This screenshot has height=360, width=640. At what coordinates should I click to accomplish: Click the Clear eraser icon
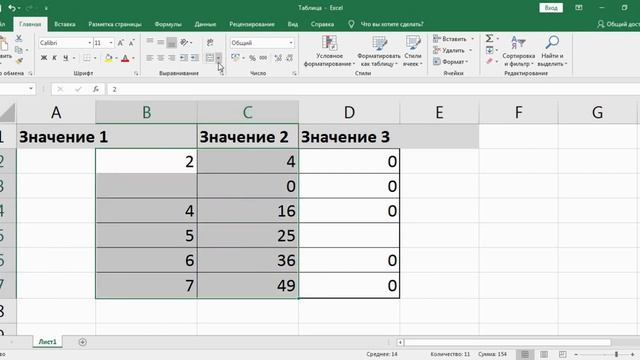(x=489, y=61)
